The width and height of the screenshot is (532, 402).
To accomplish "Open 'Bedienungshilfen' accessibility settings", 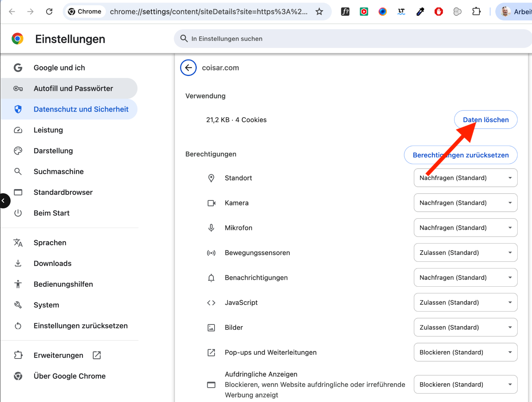I will (x=69, y=284).
